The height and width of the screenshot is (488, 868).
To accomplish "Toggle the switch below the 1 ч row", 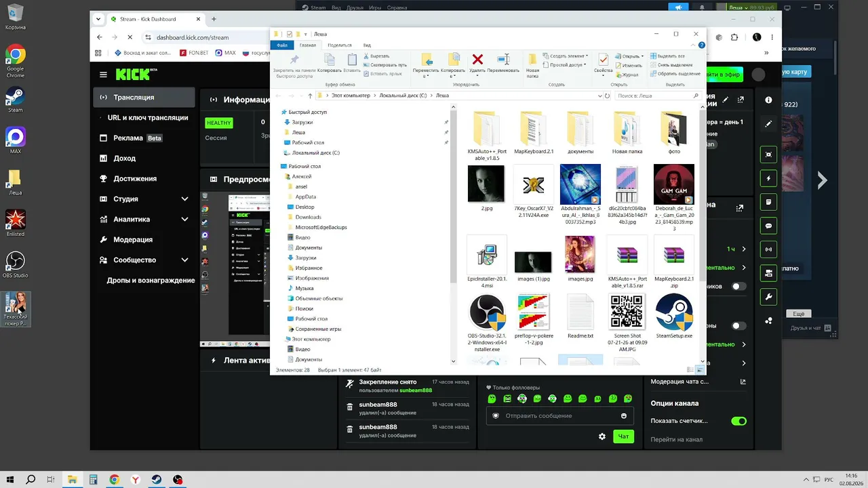I will (x=738, y=287).
